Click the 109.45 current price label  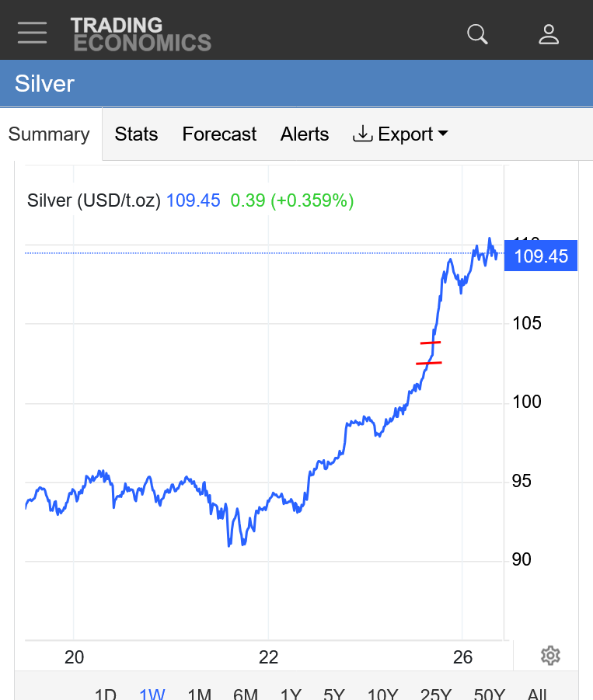(541, 256)
